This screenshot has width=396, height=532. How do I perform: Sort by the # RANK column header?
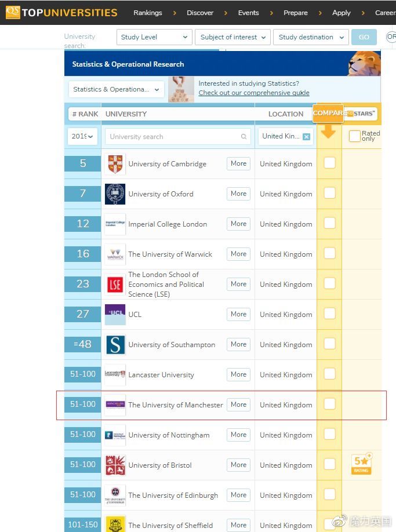tap(85, 114)
